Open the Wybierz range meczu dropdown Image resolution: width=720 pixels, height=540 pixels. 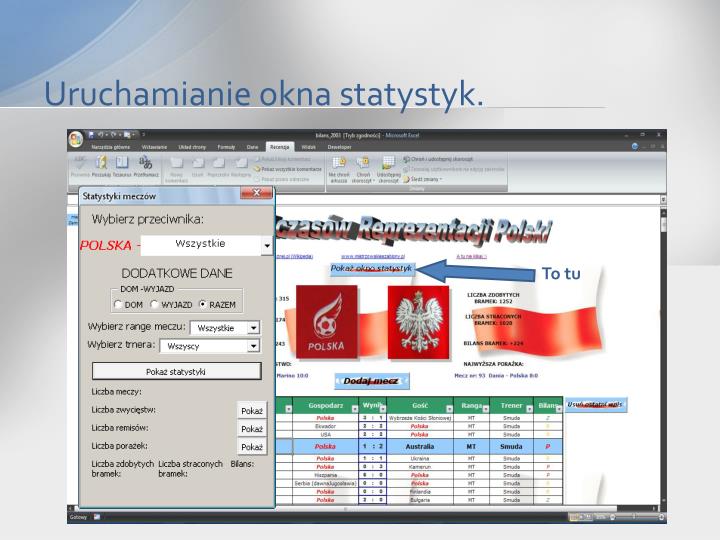[253, 327]
